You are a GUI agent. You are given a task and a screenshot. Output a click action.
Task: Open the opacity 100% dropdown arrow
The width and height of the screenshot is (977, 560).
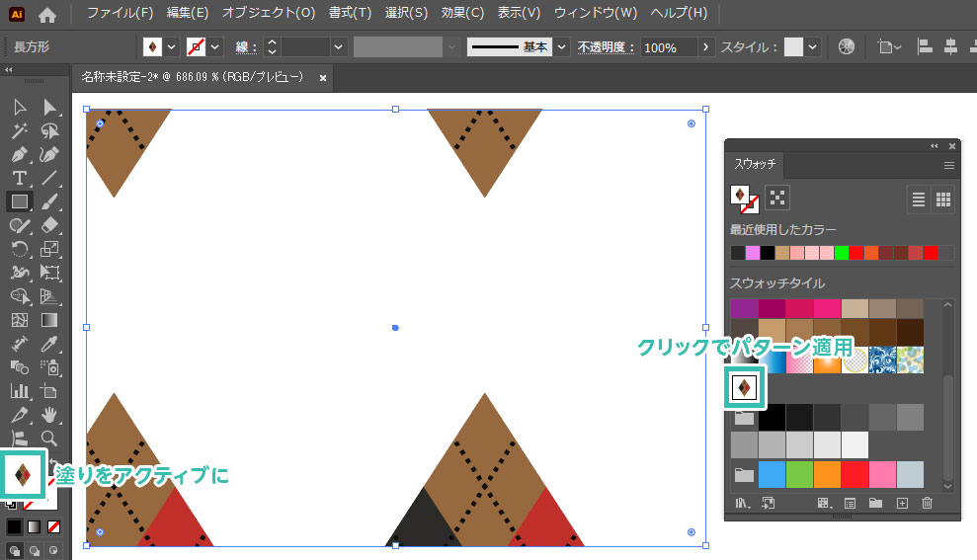(705, 47)
